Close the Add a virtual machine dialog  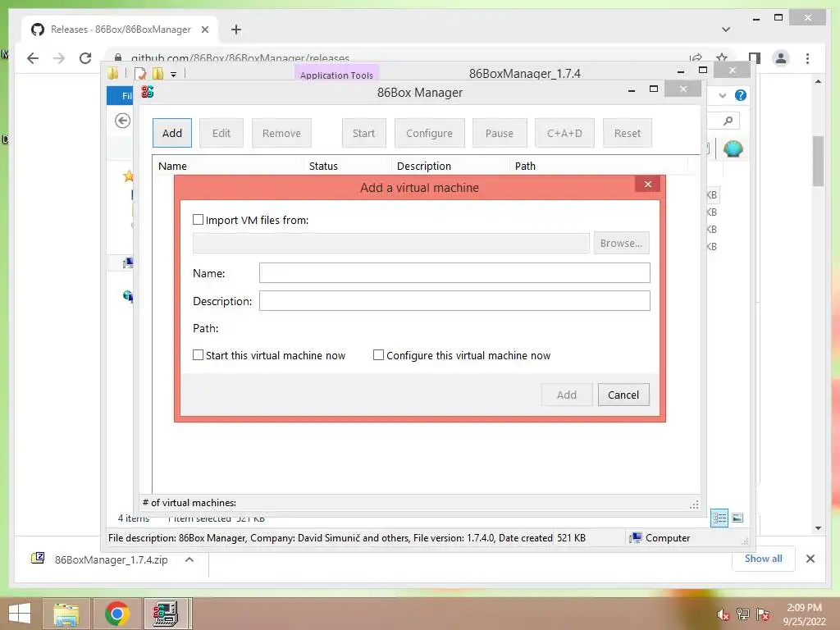tap(648, 185)
